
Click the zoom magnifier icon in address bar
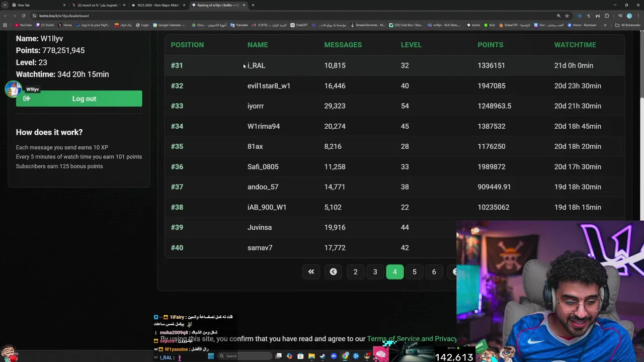click(x=558, y=16)
